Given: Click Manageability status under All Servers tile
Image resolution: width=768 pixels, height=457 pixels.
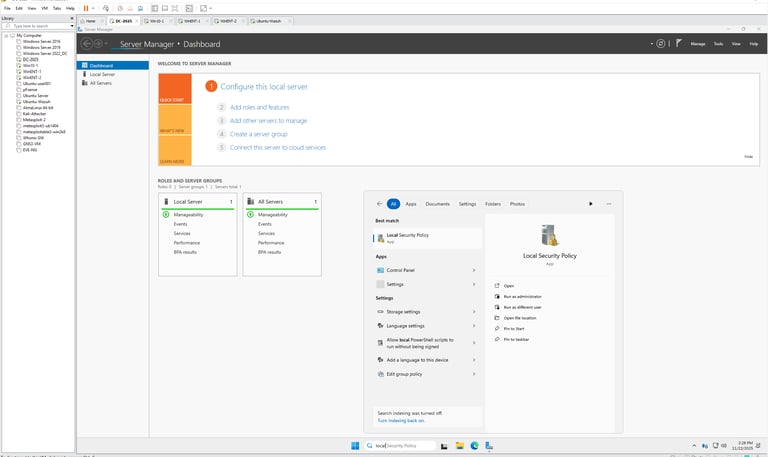Looking at the screenshot, I should coord(273,215).
